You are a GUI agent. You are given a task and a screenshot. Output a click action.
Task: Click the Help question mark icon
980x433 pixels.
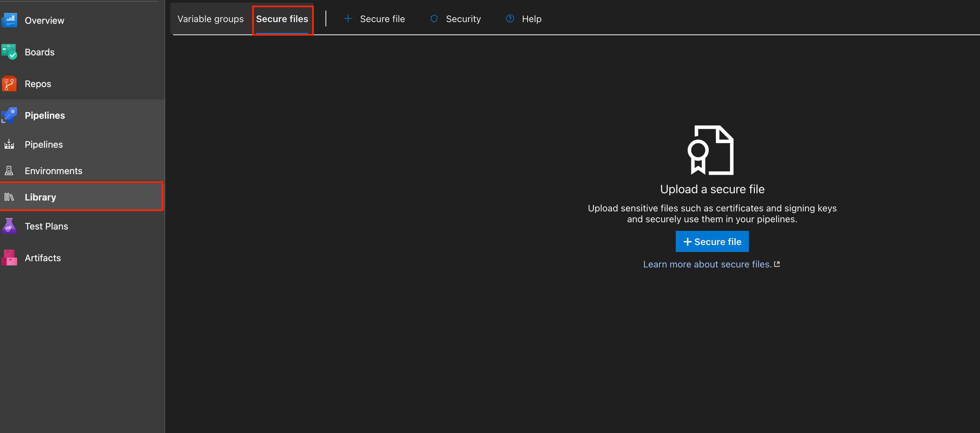510,19
